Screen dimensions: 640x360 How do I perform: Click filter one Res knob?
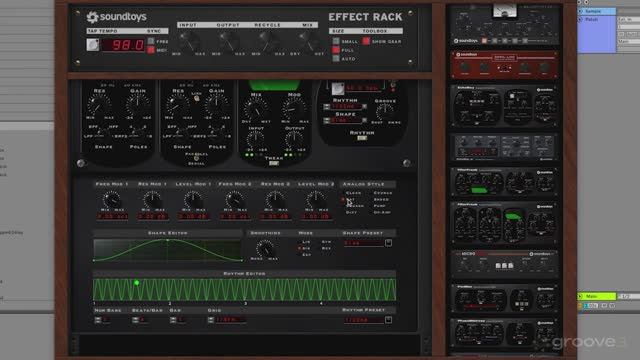point(99,105)
